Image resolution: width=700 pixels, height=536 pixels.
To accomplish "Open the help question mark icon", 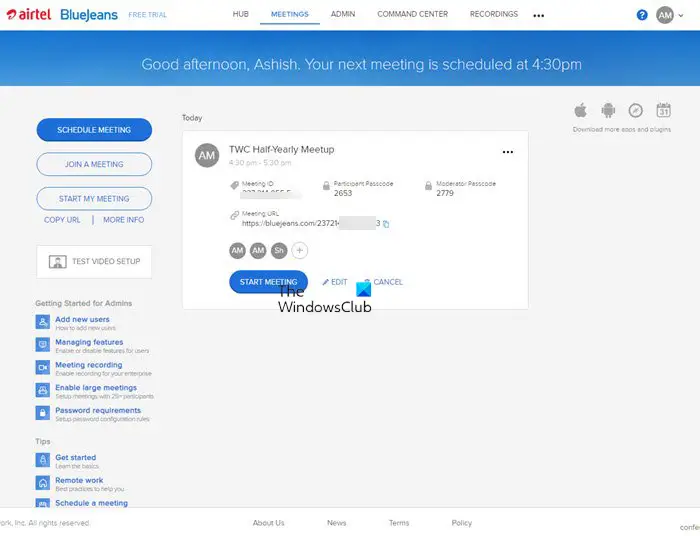I will click(x=642, y=15).
